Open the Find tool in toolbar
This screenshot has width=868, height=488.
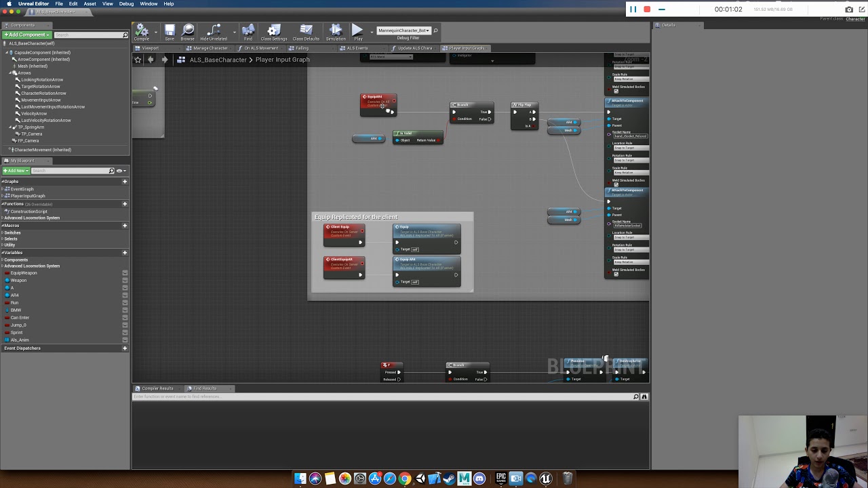pos(248,32)
